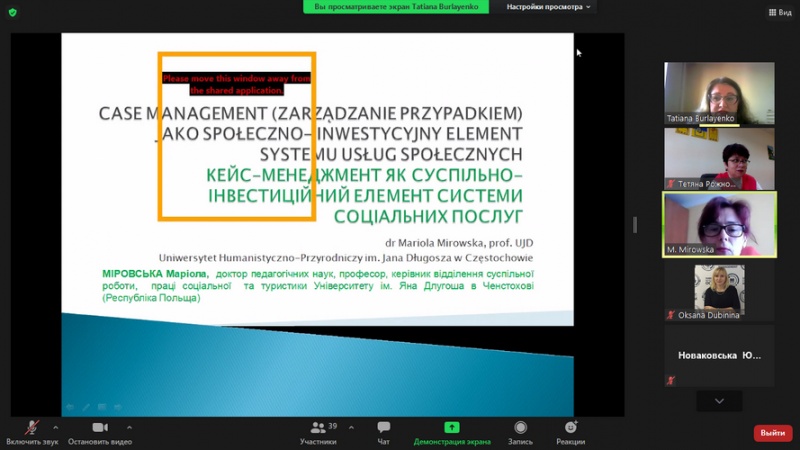Click the red Выйти leave button
800x450 pixels.
772,433
